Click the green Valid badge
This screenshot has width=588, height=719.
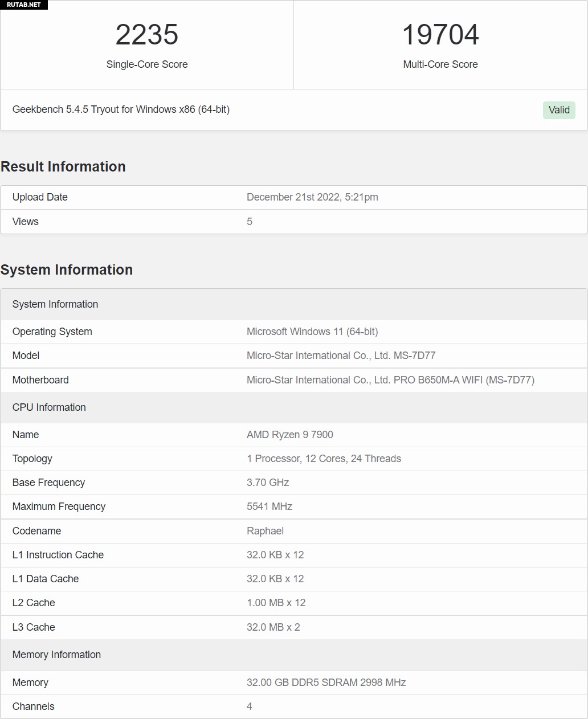(x=559, y=110)
